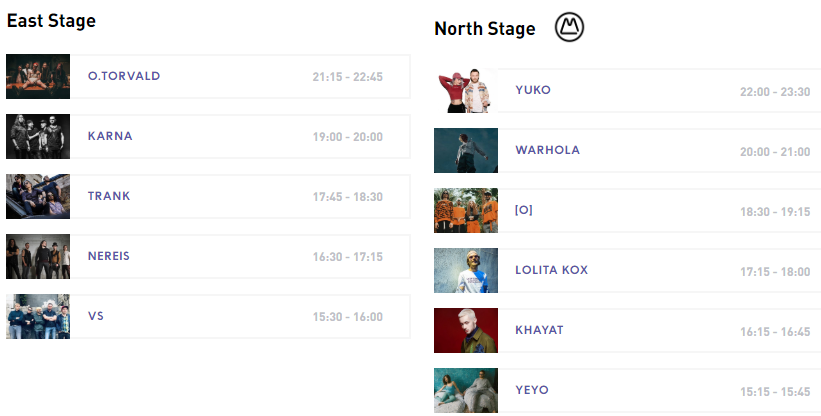Click the WARHOLA name link

click(547, 150)
